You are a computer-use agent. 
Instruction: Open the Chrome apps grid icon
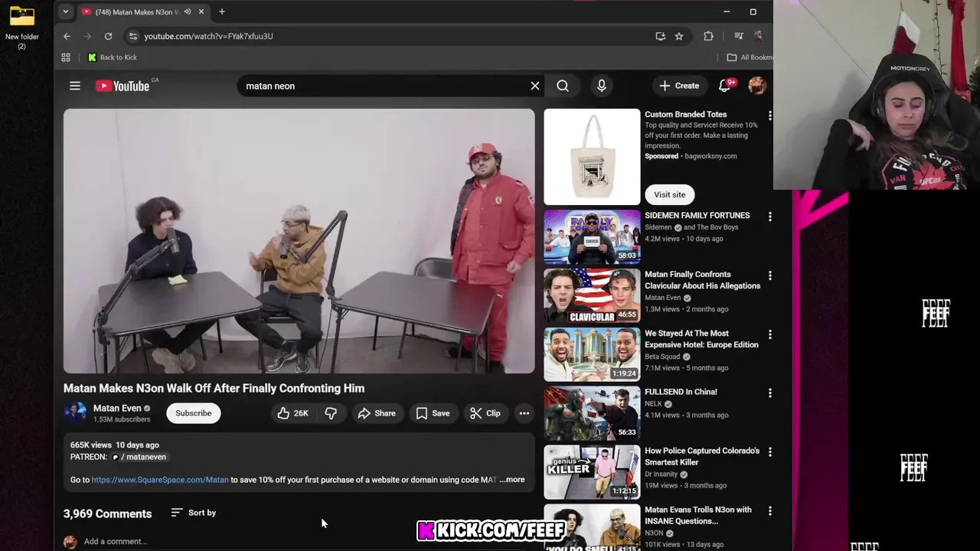tap(66, 57)
